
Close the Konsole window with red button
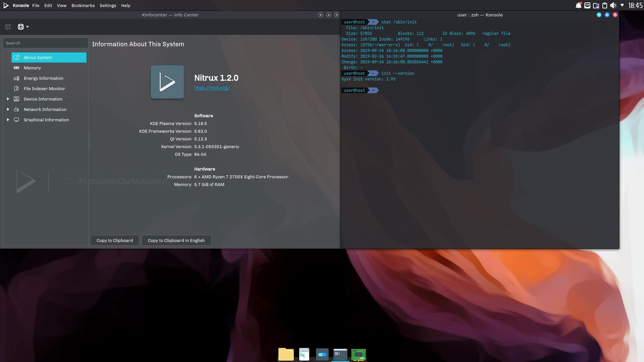(x=615, y=15)
